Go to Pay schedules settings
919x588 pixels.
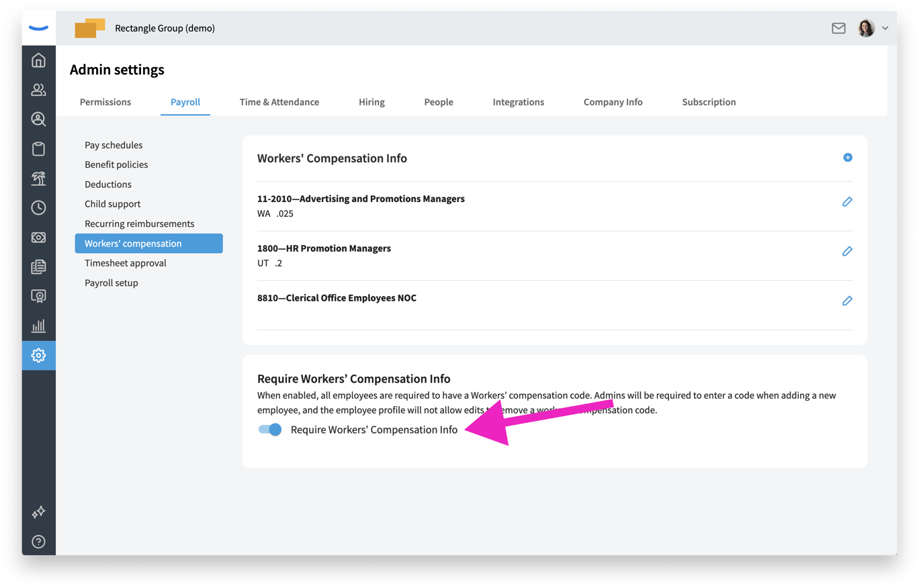(x=114, y=145)
